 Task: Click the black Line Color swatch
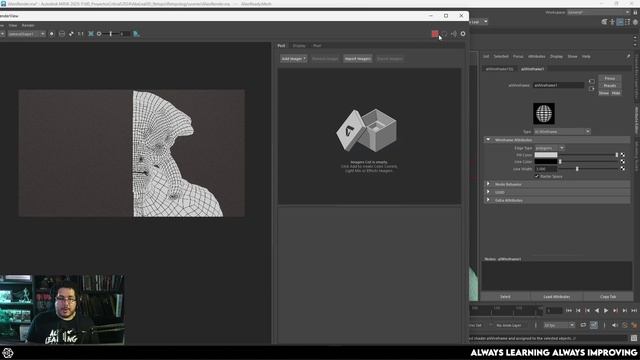click(x=546, y=162)
